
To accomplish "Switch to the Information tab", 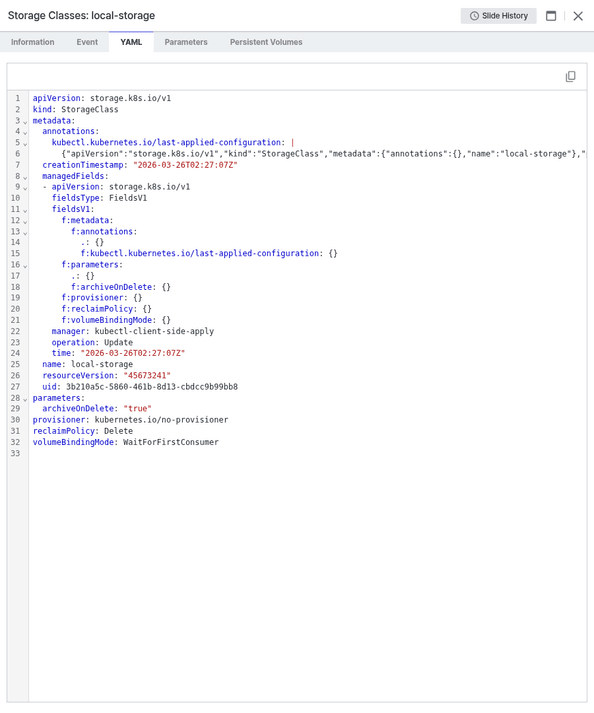I will click(33, 42).
